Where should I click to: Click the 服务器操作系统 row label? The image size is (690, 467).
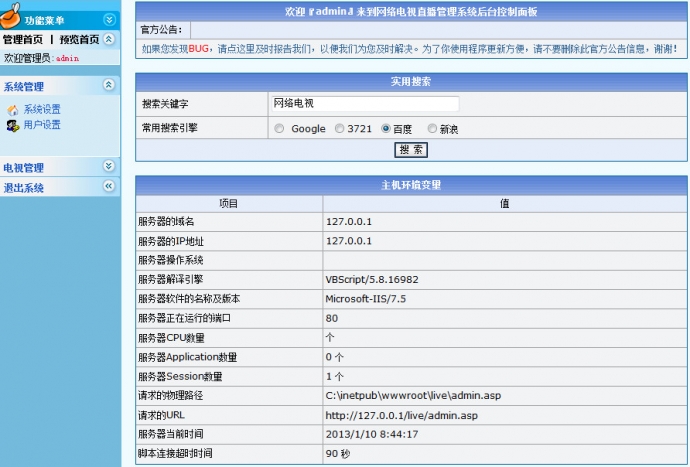click(171, 260)
